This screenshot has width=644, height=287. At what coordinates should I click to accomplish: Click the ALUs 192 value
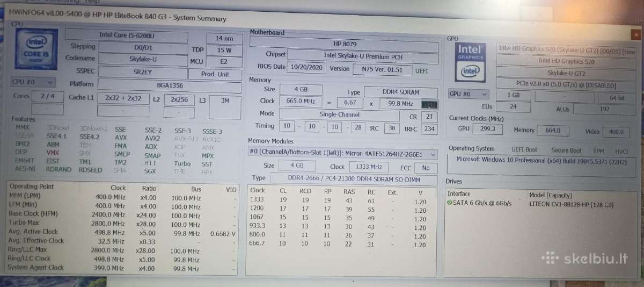point(604,109)
